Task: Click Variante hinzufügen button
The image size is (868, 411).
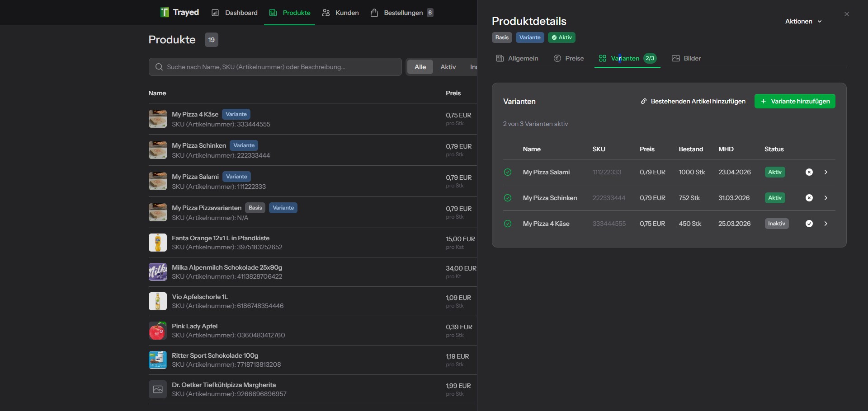Action: [795, 101]
